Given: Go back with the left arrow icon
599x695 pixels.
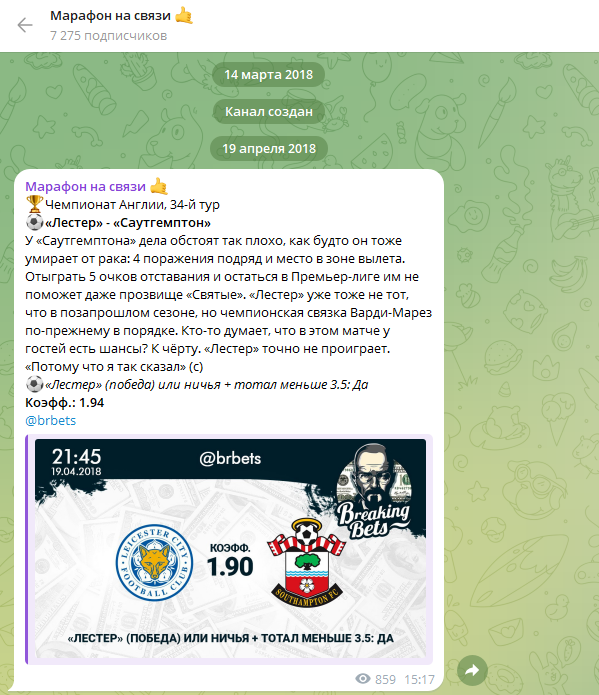Looking at the screenshot, I should pos(25,25).
